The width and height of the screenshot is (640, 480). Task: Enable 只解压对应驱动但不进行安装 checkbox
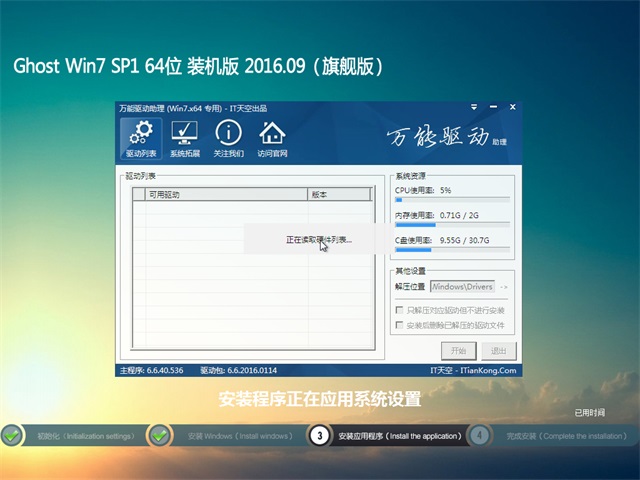(400, 310)
